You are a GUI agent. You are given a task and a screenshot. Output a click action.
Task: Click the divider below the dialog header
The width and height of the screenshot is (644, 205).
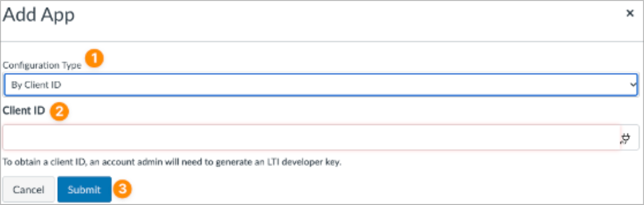pos(321,41)
